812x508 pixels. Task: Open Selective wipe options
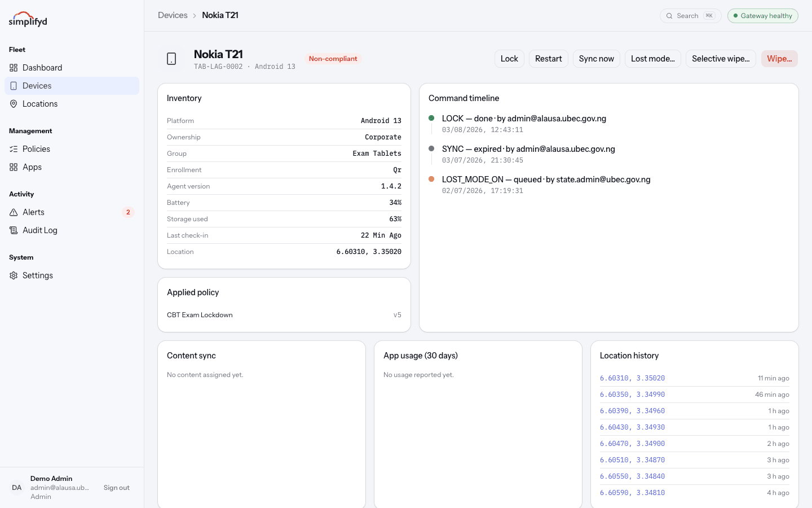click(721, 59)
